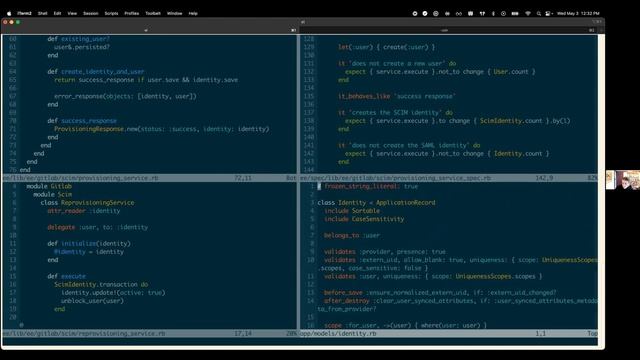Click 'it creates the SCIM identity' line
Image resolution: width=640 pixels, height=360 pixels.
click(395, 113)
